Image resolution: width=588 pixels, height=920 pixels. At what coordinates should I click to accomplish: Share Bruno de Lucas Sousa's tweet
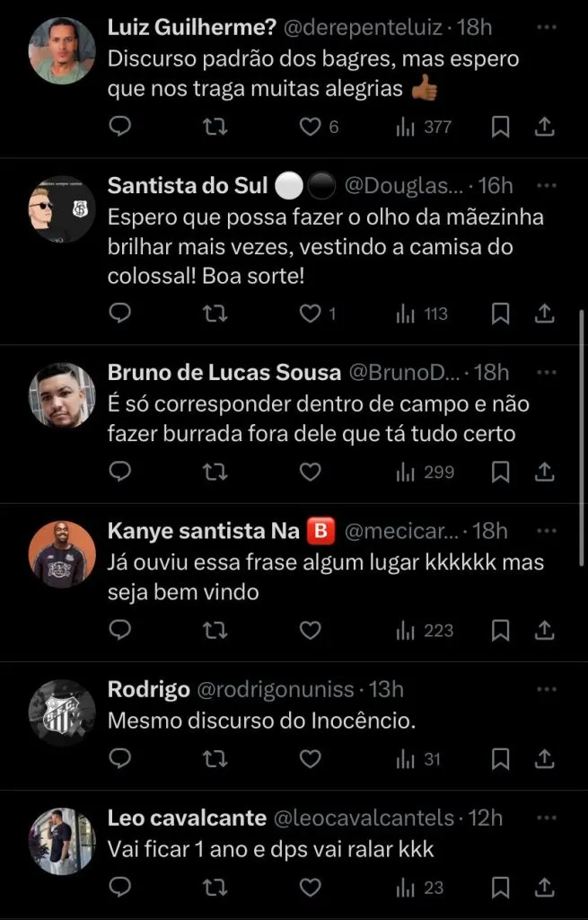[x=544, y=473]
